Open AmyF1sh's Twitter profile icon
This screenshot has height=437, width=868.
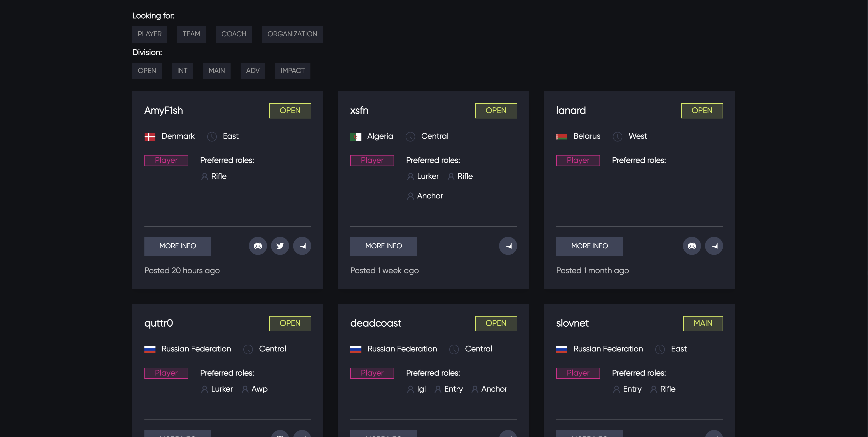(x=280, y=246)
